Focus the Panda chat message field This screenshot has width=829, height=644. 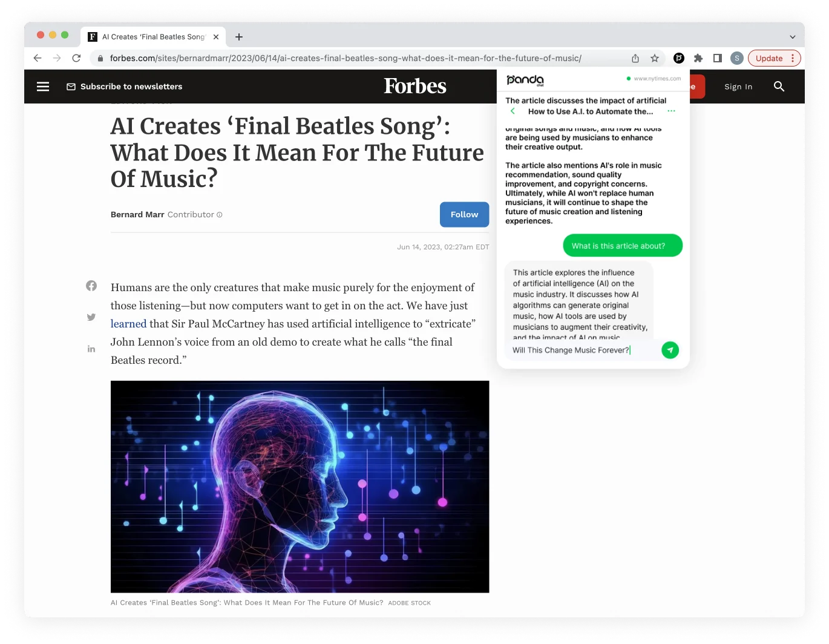[x=581, y=350]
